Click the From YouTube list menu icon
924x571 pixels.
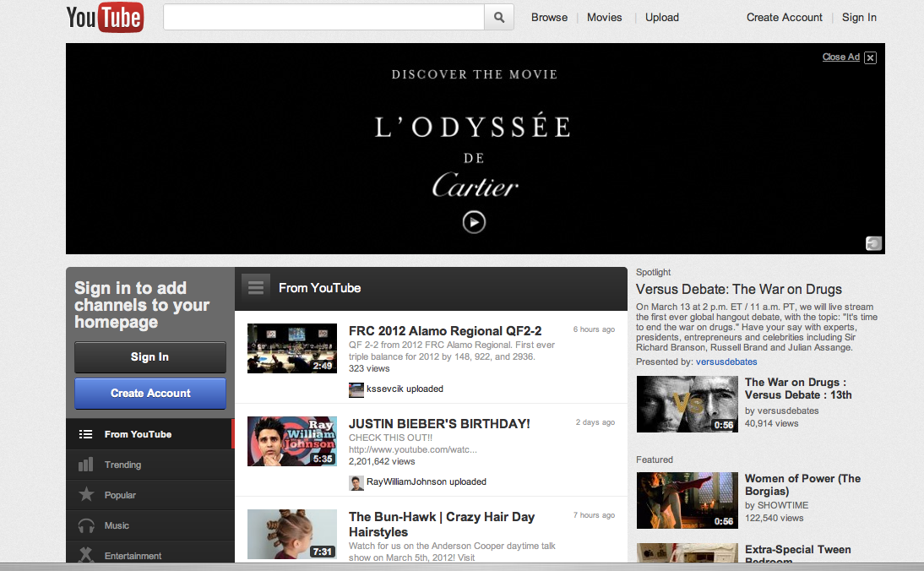coord(257,288)
